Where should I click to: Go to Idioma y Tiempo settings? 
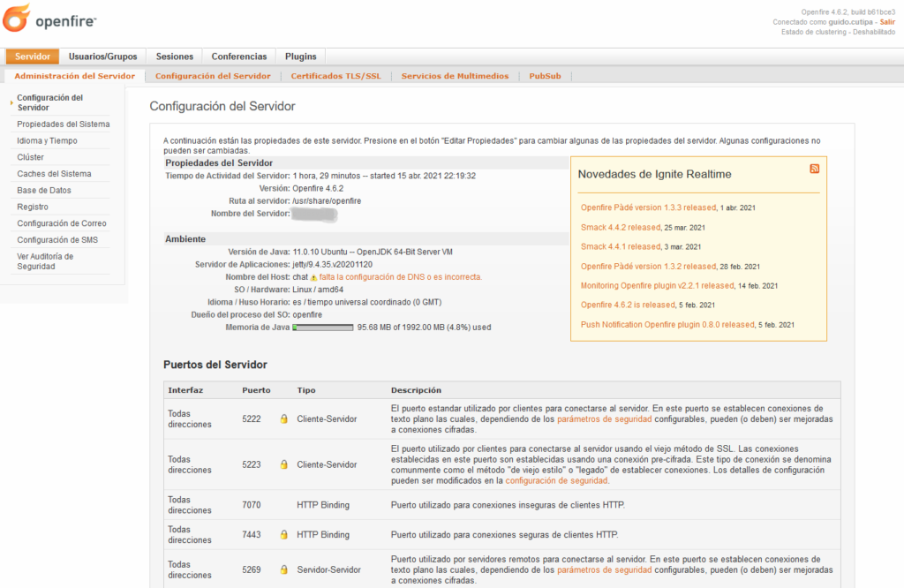[x=47, y=140]
